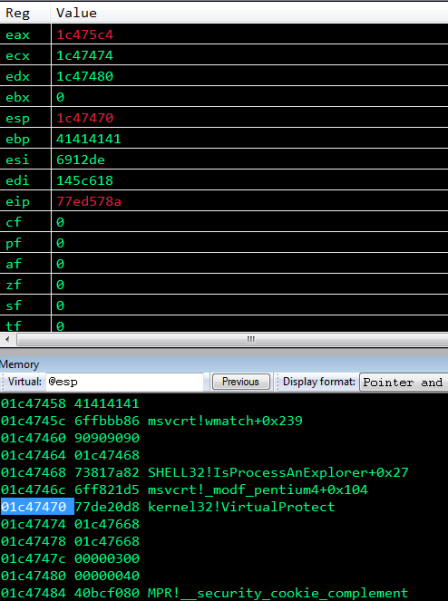Select the edi value 145c618
The height and width of the screenshot is (601, 448).
pos(85,180)
